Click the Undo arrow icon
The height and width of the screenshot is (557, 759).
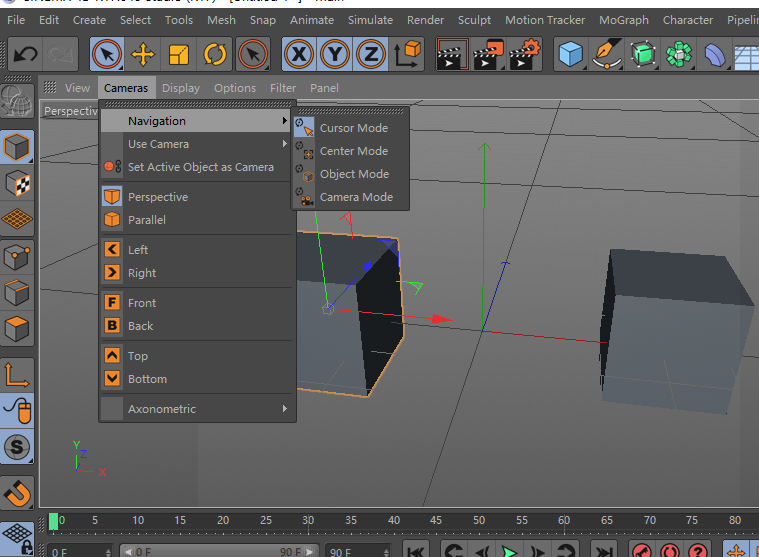(26, 54)
